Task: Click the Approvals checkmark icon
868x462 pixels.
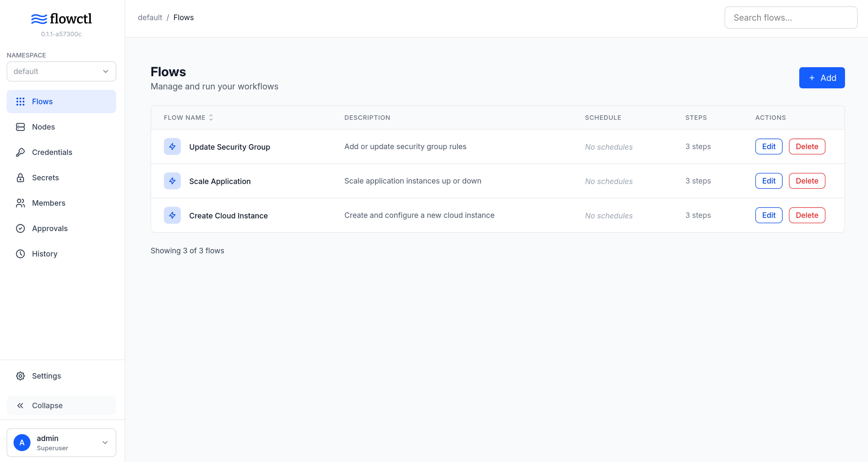Action: point(21,228)
